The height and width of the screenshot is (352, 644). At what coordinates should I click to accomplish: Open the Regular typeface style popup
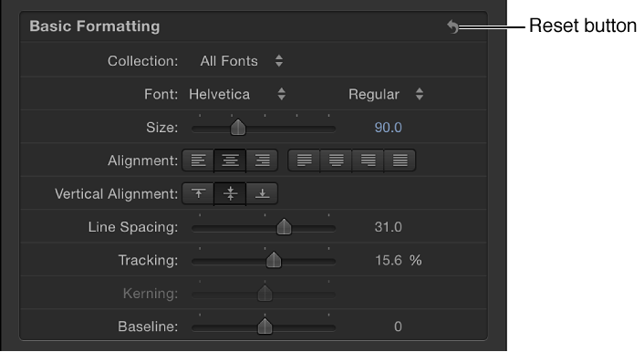pyautogui.click(x=386, y=95)
